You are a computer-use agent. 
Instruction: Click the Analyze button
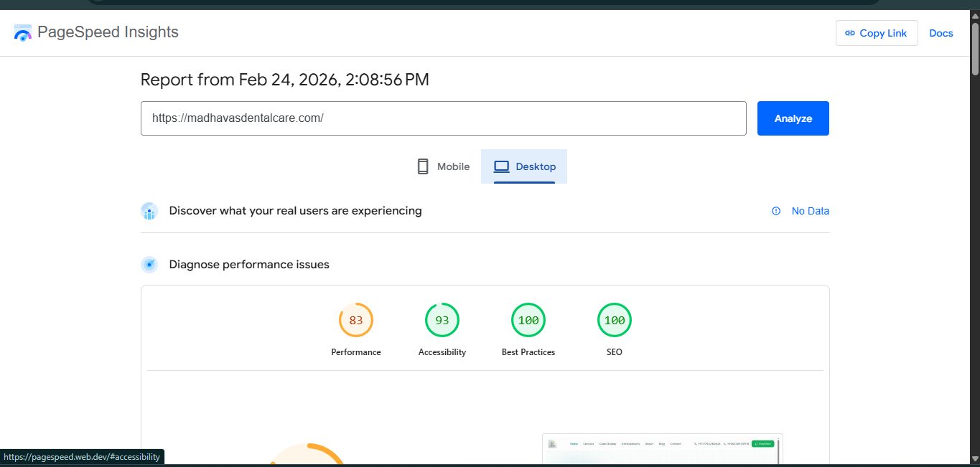(x=793, y=118)
